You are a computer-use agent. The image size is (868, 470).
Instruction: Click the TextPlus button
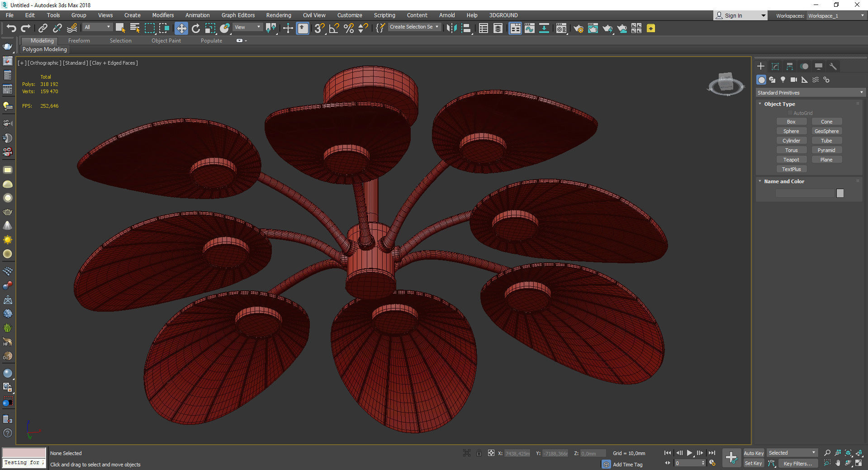791,169
